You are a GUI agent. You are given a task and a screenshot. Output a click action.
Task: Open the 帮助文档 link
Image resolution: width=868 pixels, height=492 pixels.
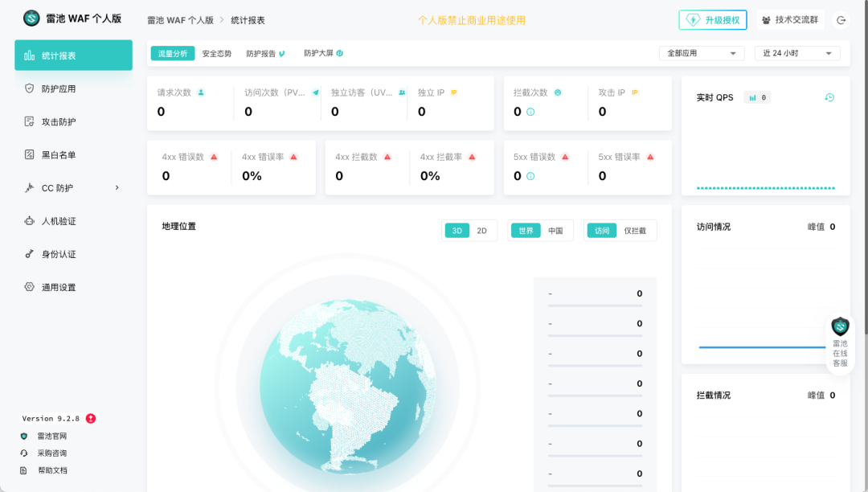coord(52,470)
